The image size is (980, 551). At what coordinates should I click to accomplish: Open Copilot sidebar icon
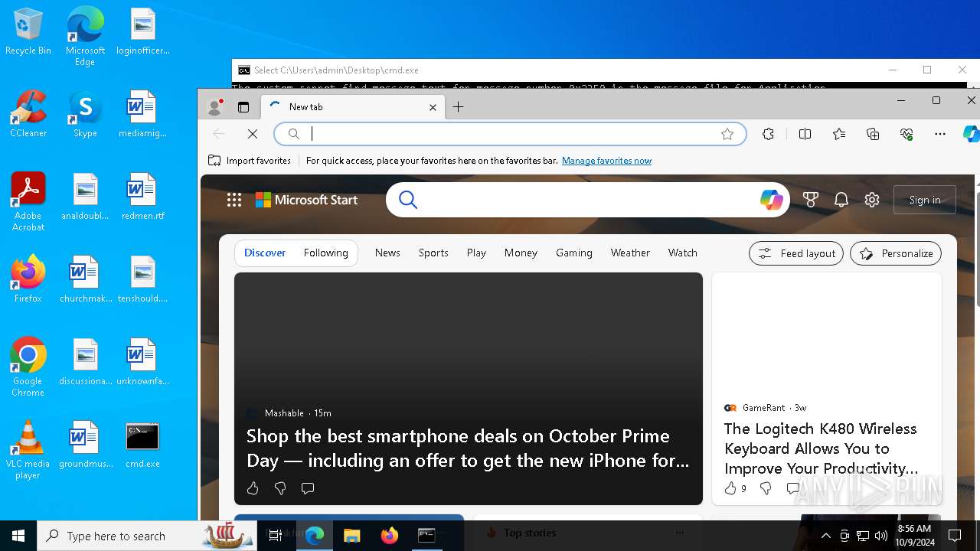971,134
